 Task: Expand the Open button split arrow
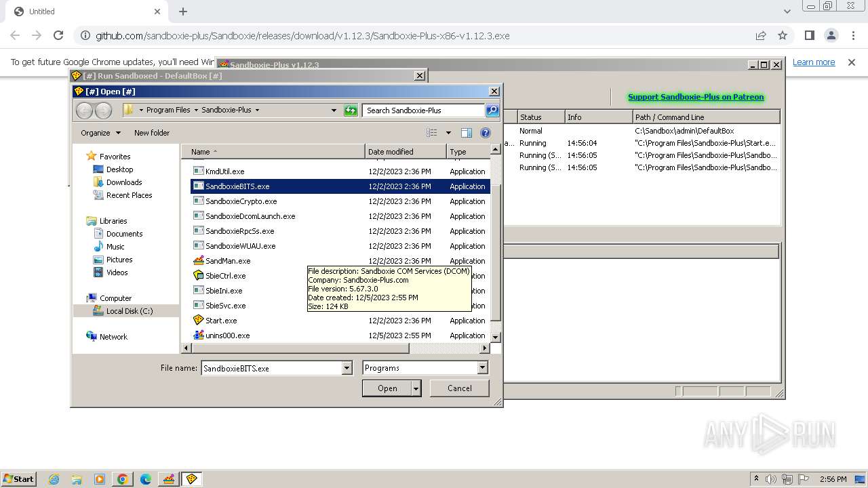click(x=416, y=388)
